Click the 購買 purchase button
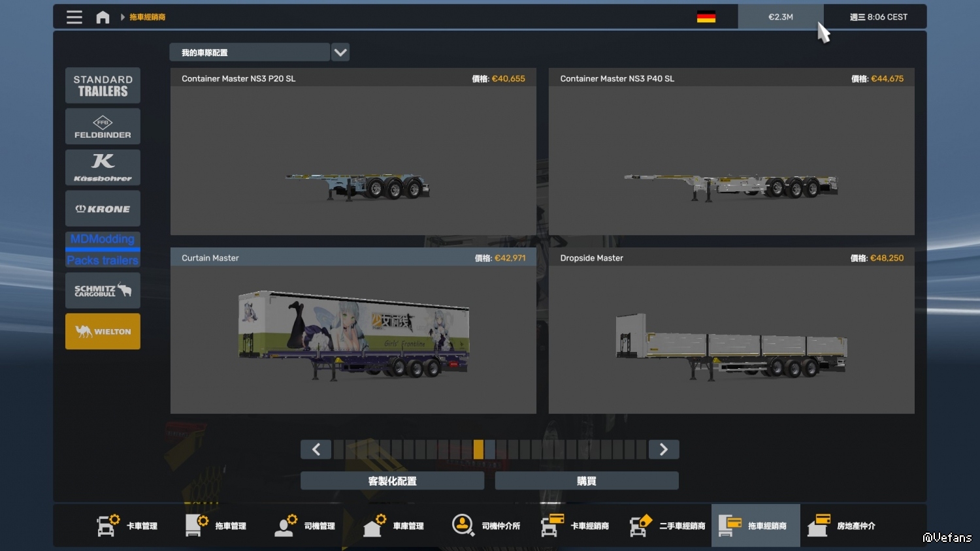980x551 pixels. pos(586,481)
